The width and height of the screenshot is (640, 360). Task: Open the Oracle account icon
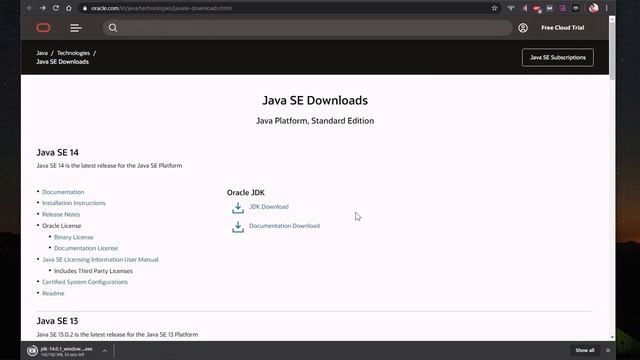coord(523,28)
